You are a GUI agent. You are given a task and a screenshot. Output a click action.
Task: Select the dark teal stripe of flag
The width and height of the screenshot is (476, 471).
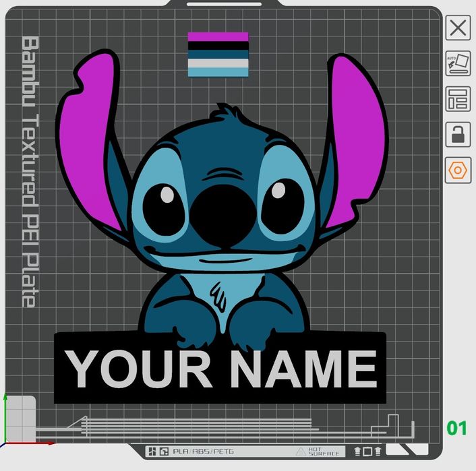[x=218, y=55]
